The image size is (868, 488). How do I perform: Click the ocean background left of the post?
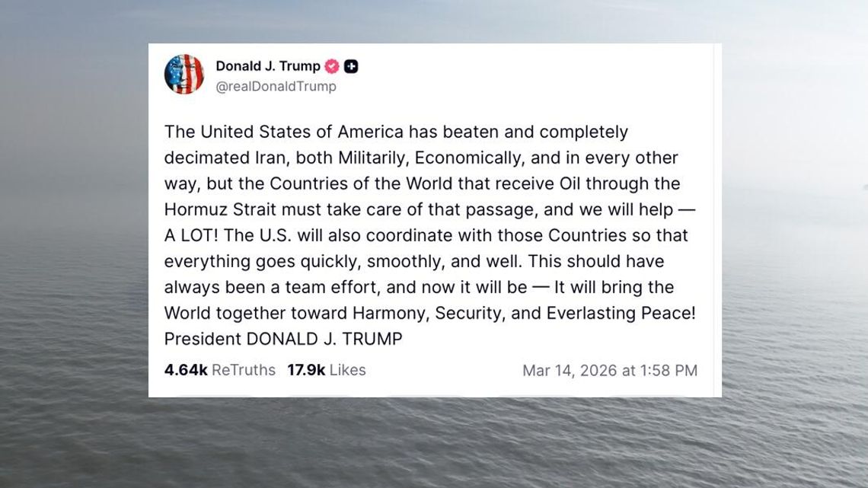point(72,244)
